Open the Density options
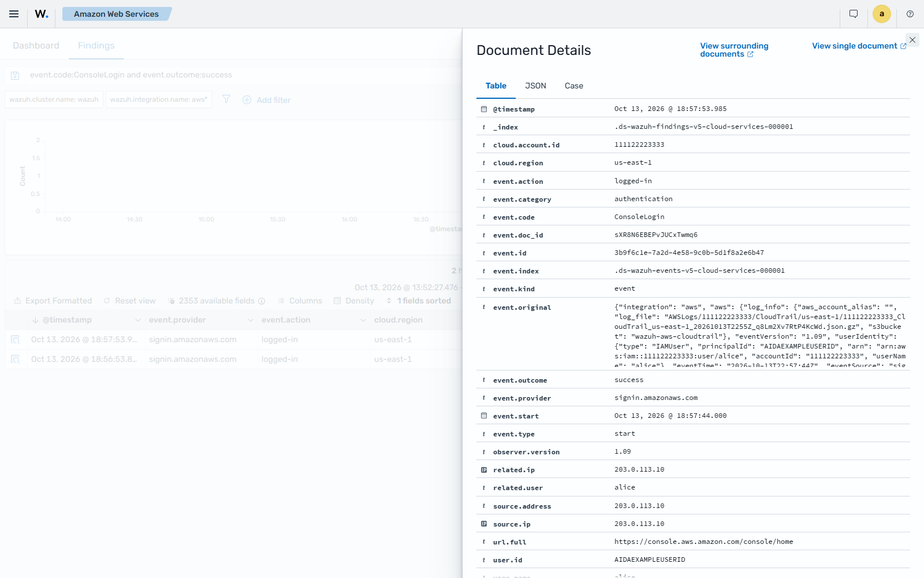Image resolution: width=924 pixels, height=578 pixels. pos(354,301)
